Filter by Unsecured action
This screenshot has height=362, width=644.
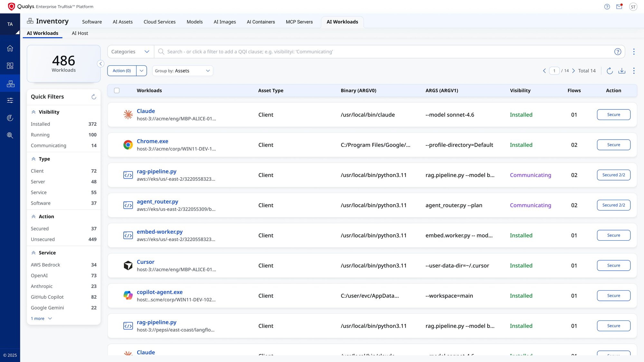(x=64, y=239)
